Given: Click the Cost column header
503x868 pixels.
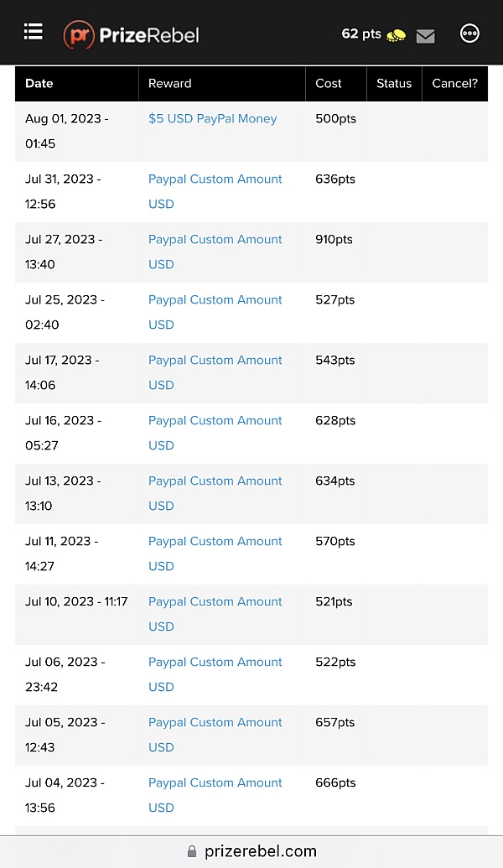Looking at the screenshot, I should click(329, 84).
